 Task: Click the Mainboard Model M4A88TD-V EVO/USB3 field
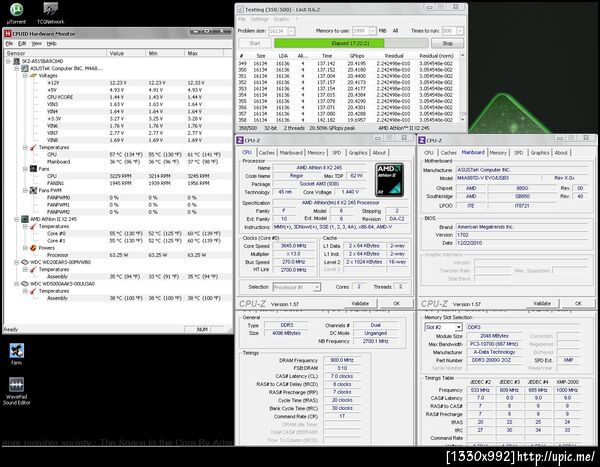click(497, 178)
